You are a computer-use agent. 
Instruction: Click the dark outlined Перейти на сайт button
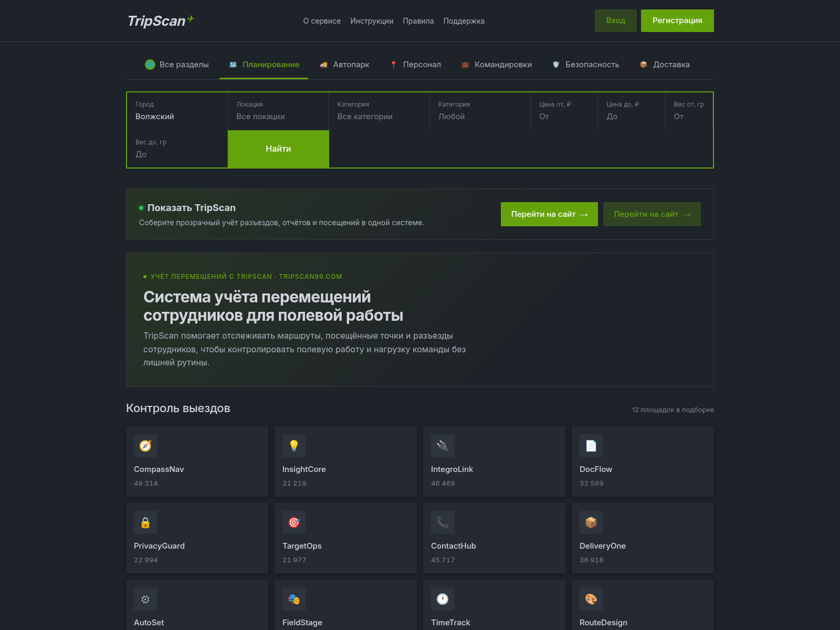[x=652, y=214]
